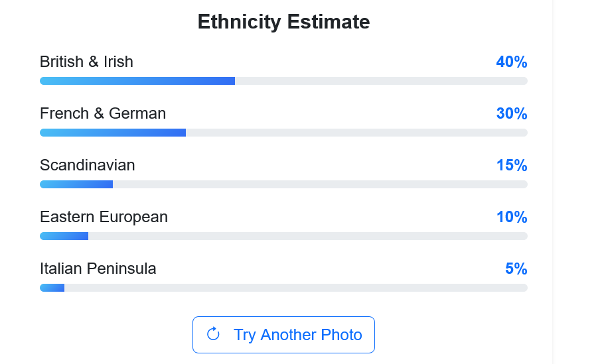Image resolution: width=604 pixels, height=364 pixels.
Task: Select the British & Irish label
Action: pyautogui.click(x=86, y=62)
